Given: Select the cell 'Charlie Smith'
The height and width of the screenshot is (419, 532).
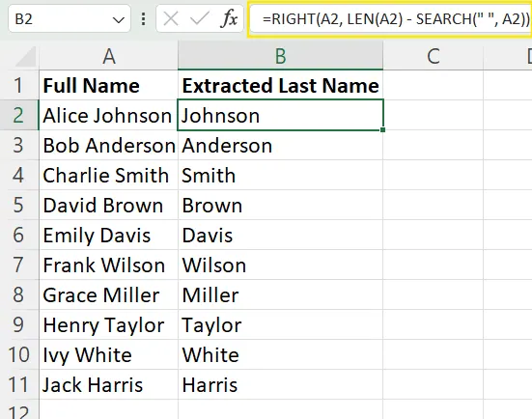Looking at the screenshot, I should tap(108, 175).
